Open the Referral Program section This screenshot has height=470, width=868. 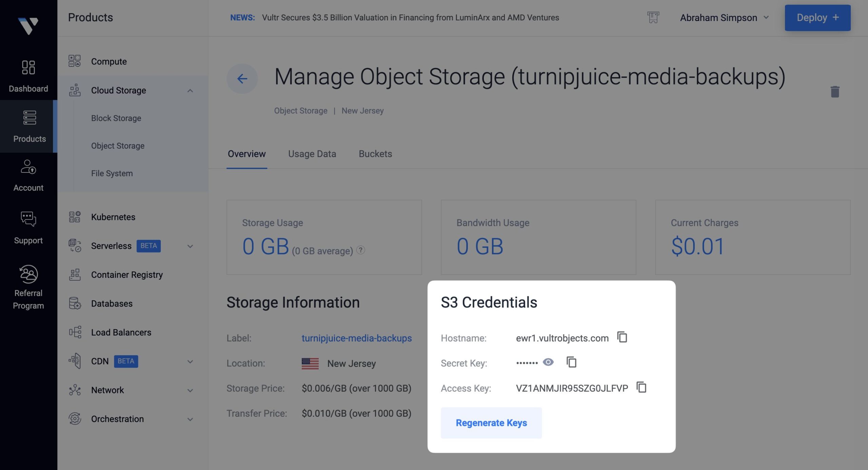point(28,287)
